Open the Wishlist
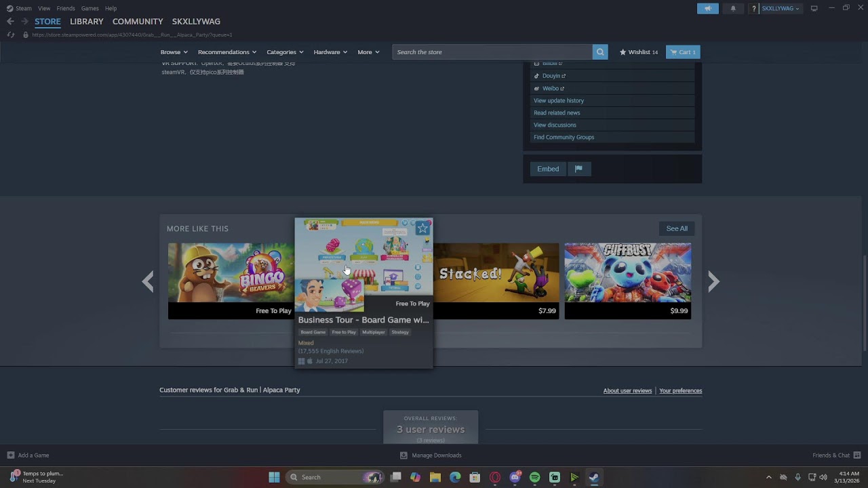868x488 pixels. pyautogui.click(x=639, y=52)
